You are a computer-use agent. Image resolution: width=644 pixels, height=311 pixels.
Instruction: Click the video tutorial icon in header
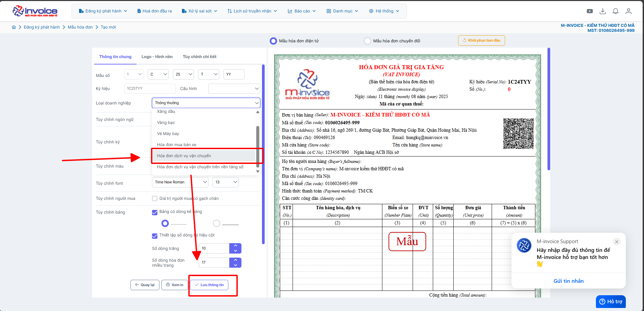click(590, 11)
